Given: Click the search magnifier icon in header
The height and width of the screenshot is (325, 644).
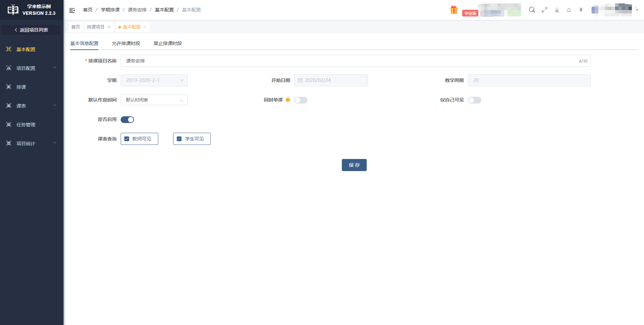Looking at the screenshot, I should (x=532, y=10).
